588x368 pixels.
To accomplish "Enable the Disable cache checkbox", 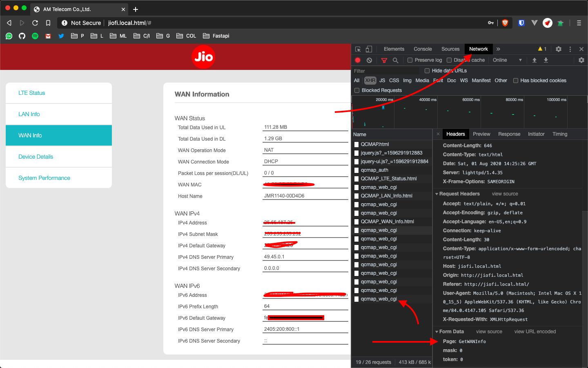I will tap(449, 60).
